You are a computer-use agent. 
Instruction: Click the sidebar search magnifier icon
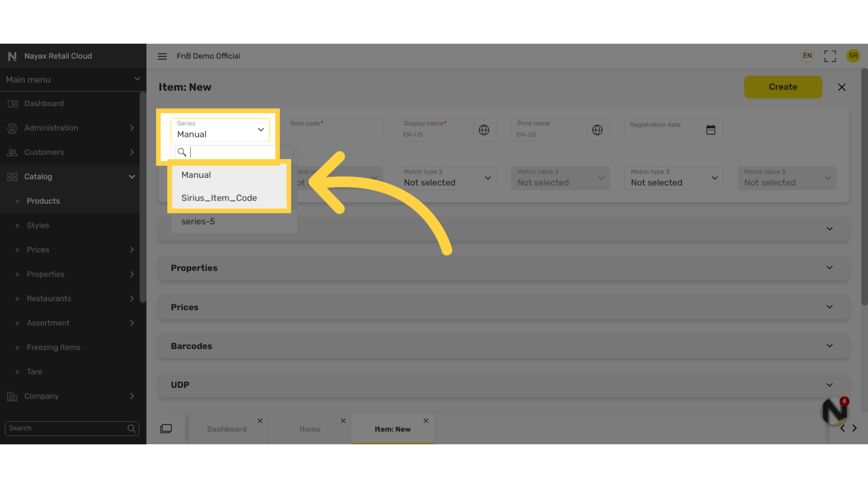(132, 428)
